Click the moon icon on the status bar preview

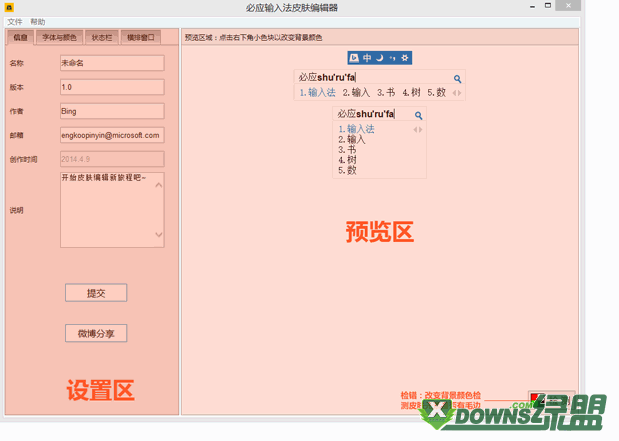[380, 58]
